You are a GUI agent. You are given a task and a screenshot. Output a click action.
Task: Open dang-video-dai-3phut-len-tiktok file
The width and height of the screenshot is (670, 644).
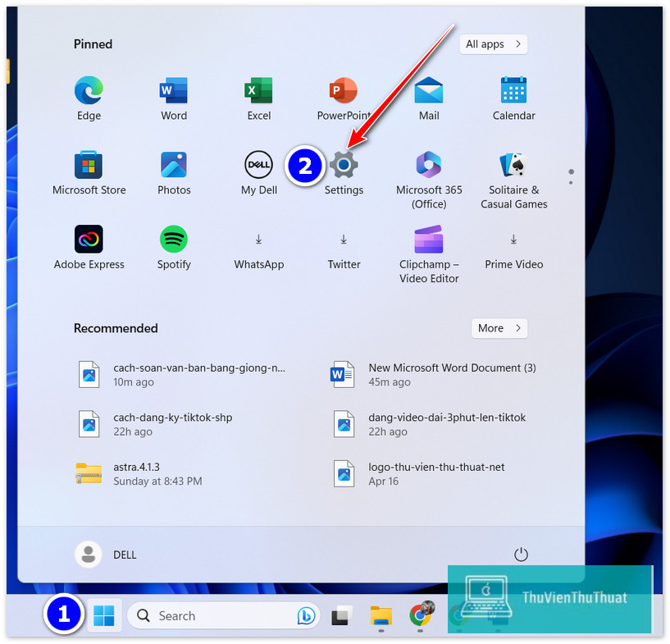click(429, 424)
